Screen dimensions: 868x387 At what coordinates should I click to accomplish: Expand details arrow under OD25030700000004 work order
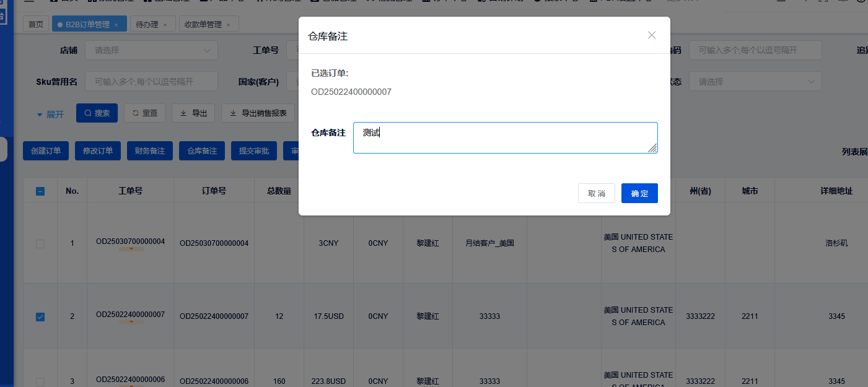pyautogui.click(x=131, y=250)
